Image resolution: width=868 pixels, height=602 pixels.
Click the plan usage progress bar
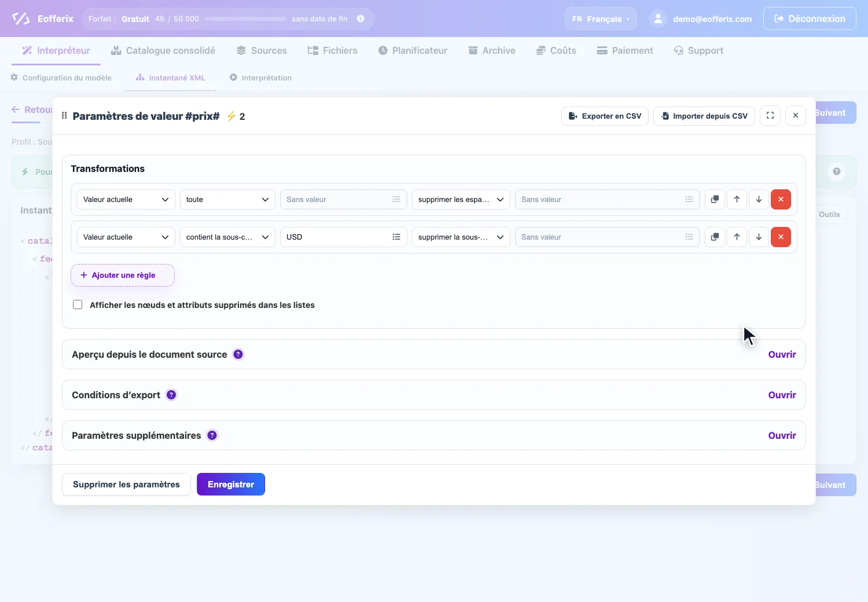pyautogui.click(x=245, y=19)
